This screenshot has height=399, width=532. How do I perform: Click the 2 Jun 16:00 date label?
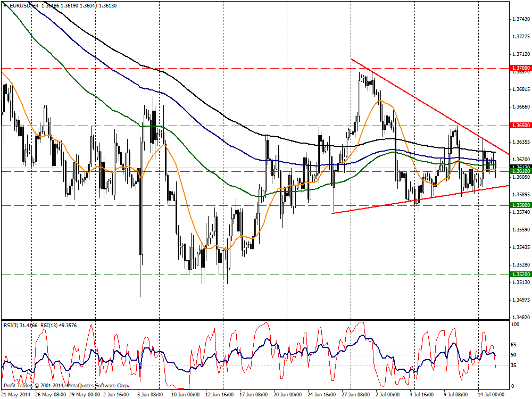click(x=116, y=395)
